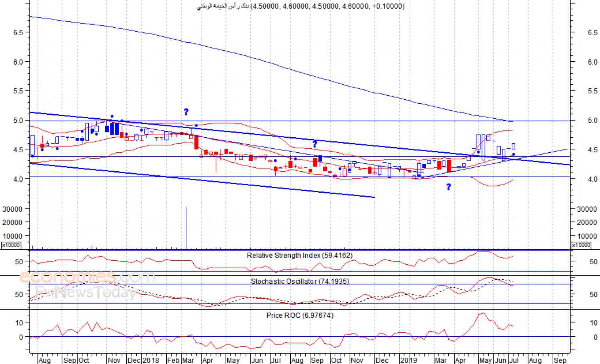The width and height of the screenshot is (600, 364).
Task: Click the 10 label on right Price ROC axis
Action: pos(593,323)
